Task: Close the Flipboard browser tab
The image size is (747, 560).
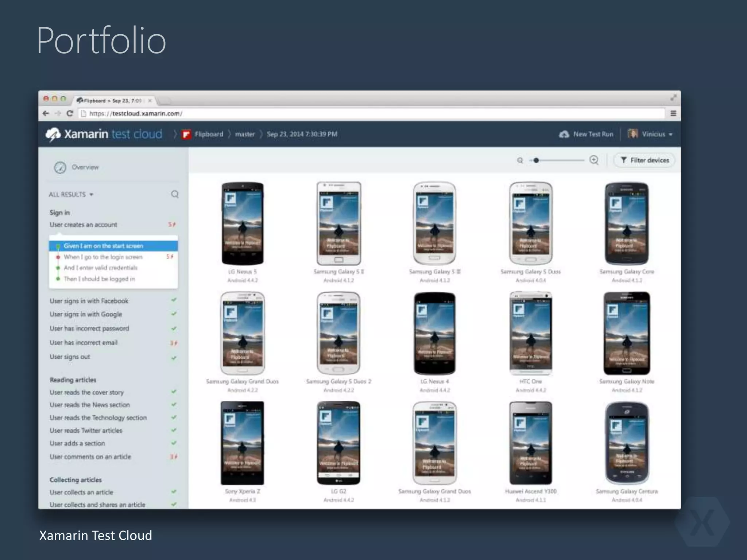Action: [x=150, y=101]
